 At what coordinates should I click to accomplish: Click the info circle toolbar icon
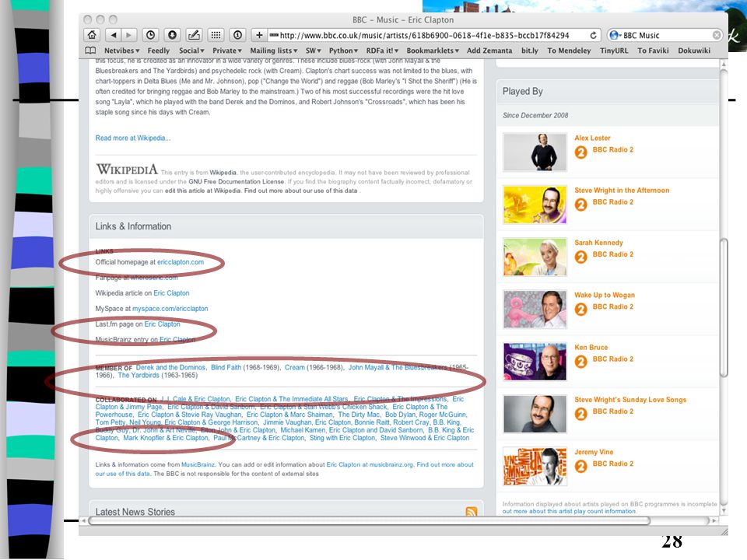coord(238,35)
